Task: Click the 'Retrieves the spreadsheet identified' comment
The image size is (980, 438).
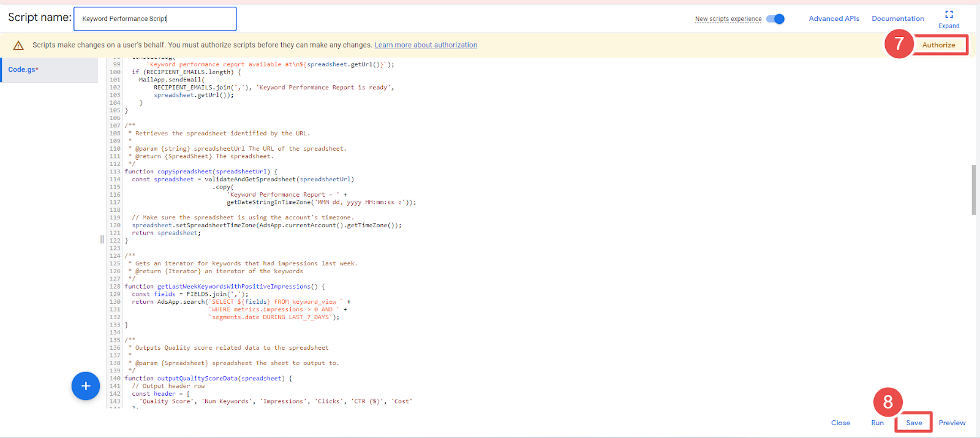Action: [x=219, y=134]
